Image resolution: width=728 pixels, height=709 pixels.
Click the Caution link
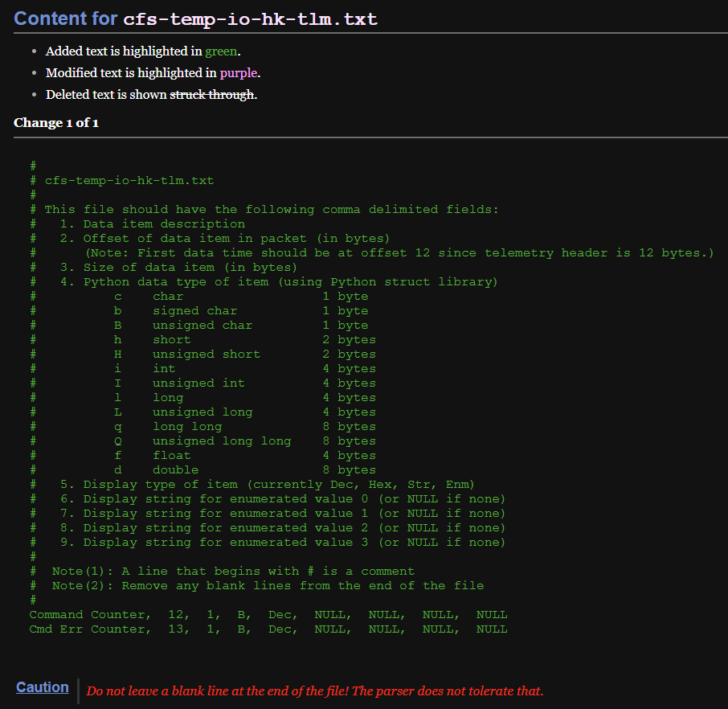click(x=43, y=687)
